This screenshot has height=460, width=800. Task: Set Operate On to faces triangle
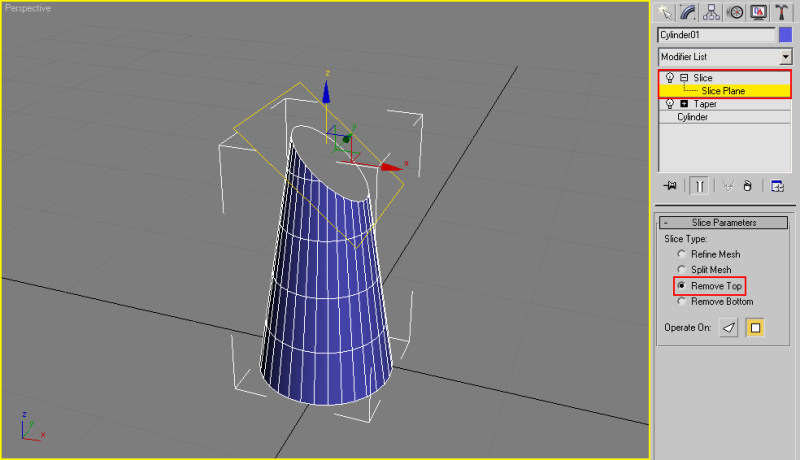coord(729,327)
